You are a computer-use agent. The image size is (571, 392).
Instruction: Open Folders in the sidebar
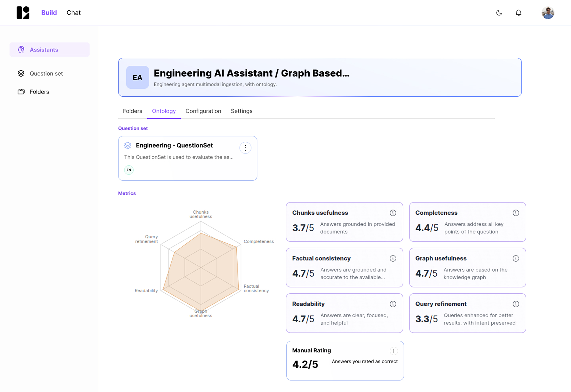pyautogui.click(x=39, y=92)
